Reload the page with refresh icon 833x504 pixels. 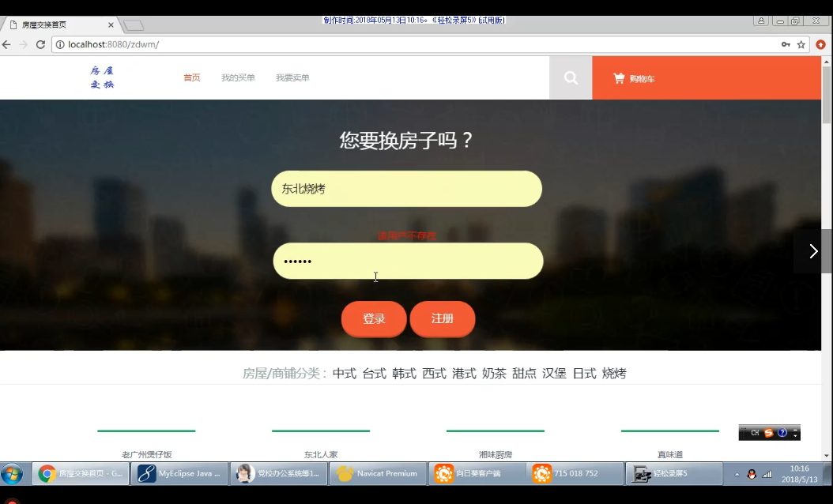(40, 44)
